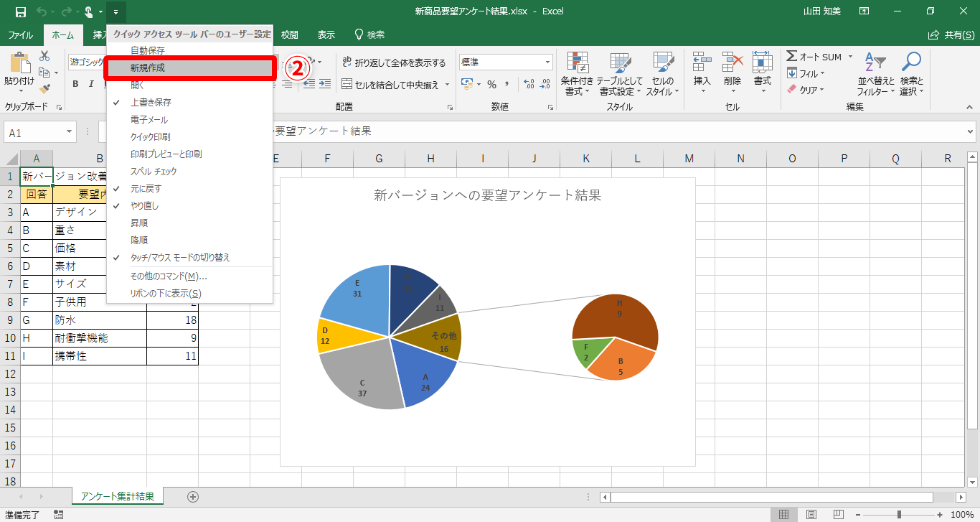Viewport: 980px width, 522px height.
Task: Open the セルのスタイル dropdown
Action: point(663,73)
